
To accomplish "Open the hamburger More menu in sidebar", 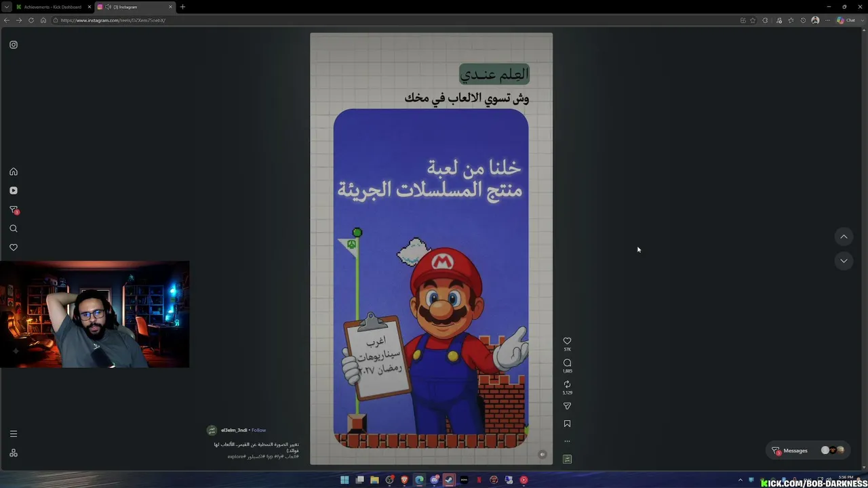I will click(x=14, y=434).
